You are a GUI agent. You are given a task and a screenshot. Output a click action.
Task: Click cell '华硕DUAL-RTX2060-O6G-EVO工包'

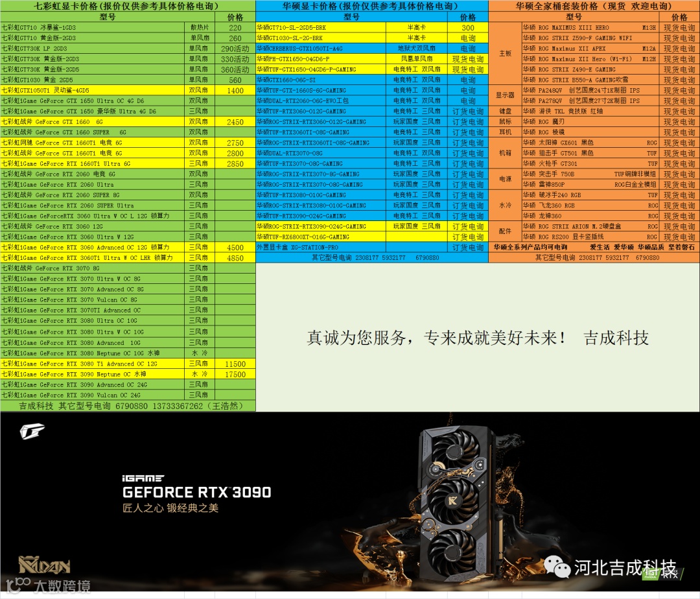(x=321, y=101)
